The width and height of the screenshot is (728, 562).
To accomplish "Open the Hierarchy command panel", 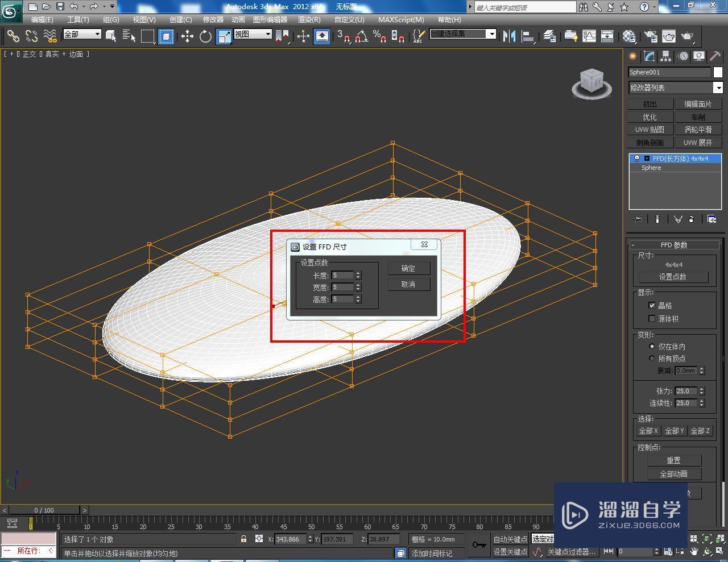I will click(x=665, y=56).
